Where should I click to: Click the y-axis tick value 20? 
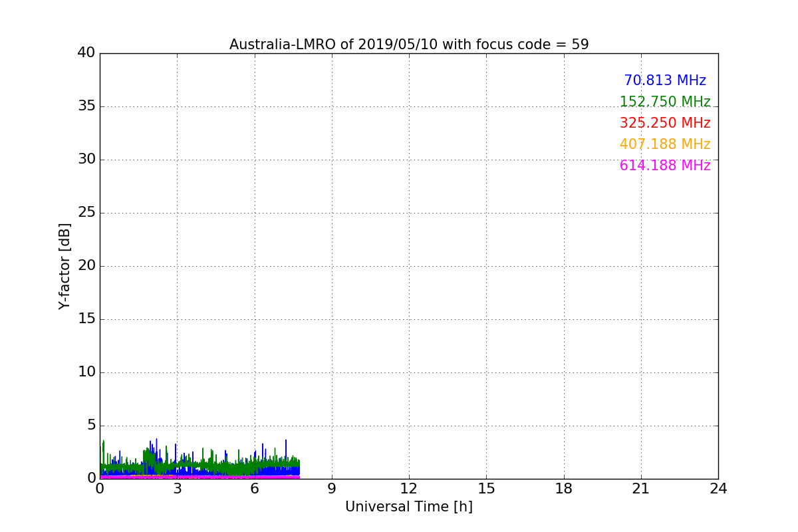[86, 265]
